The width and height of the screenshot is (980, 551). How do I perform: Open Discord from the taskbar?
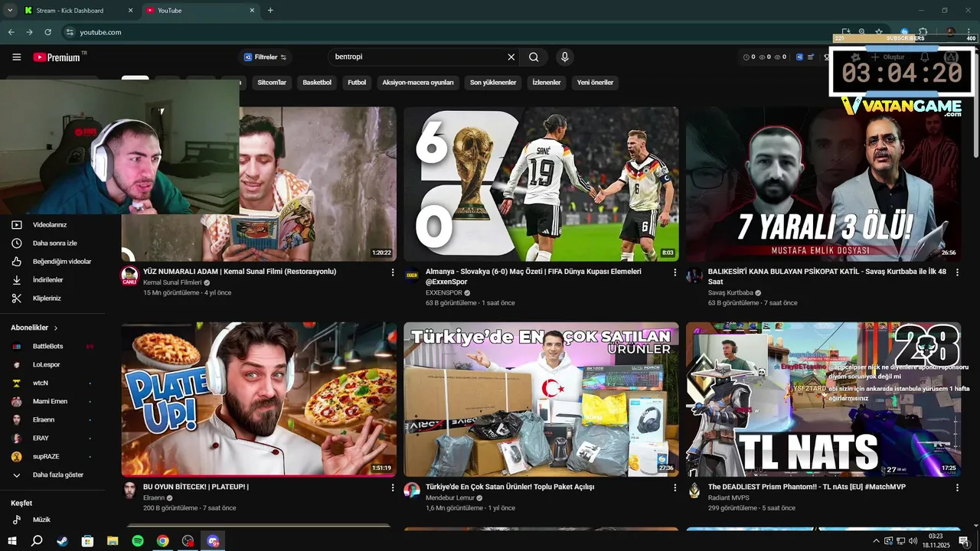tap(213, 541)
